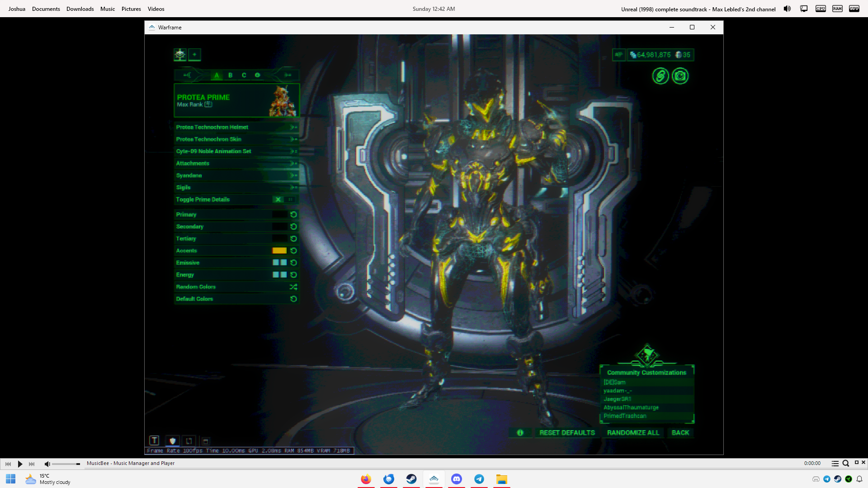This screenshot has height=488, width=868.
Task: Open the Tertiary color swatch
Action: click(279, 239)
